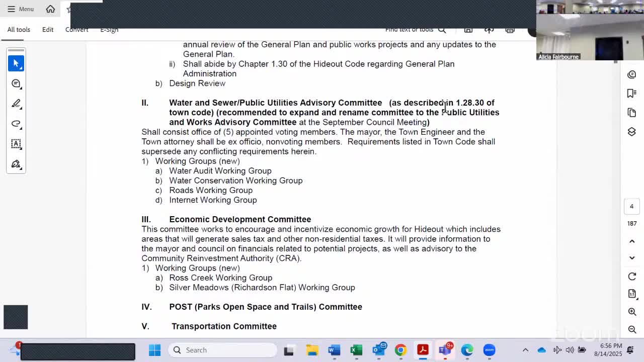This screenshot has height=362, width=644.
Task: Open the page display fit options icon
Action: [632, 294]
